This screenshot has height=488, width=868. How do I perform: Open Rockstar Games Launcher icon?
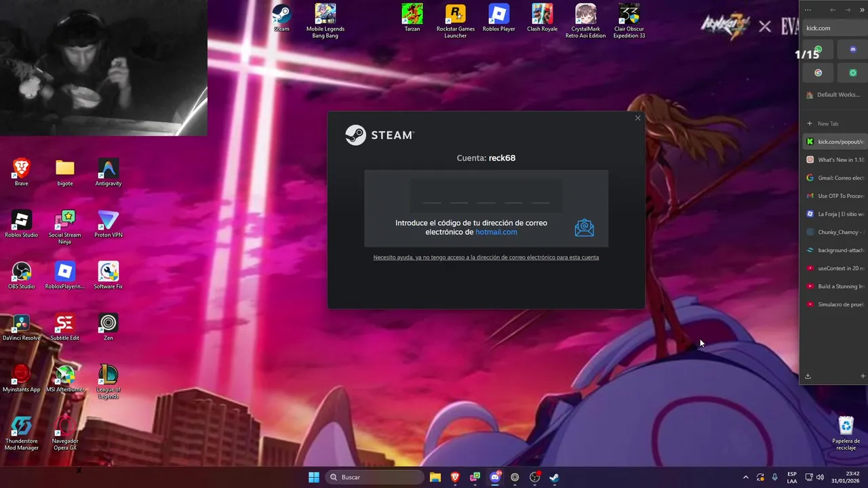coord(456,20)
